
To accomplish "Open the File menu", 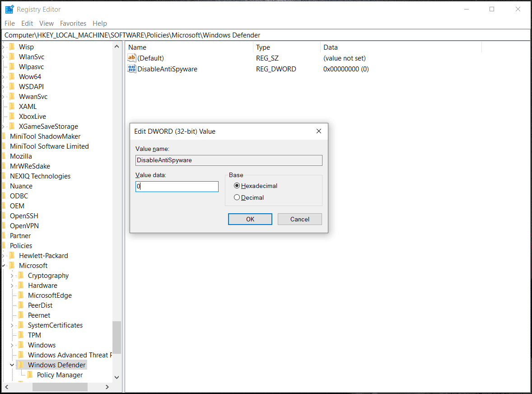I will click(x=9, y=23).
